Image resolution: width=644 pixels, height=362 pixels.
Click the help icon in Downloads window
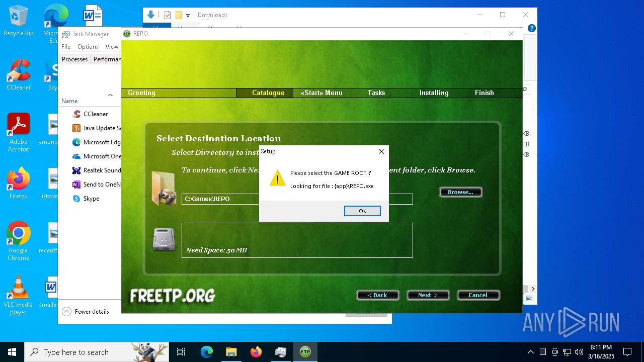(x=531, y=28)
